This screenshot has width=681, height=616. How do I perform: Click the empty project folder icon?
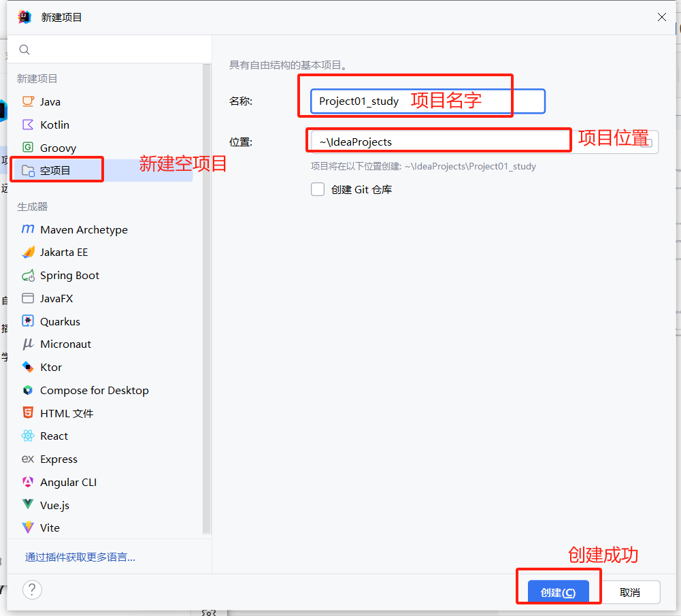pyautogui.click(x=28, y=171)
